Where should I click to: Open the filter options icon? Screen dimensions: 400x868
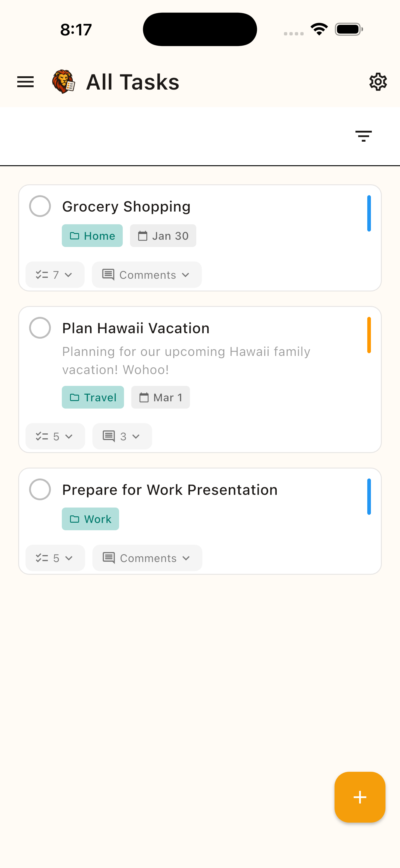coord(364,136)
